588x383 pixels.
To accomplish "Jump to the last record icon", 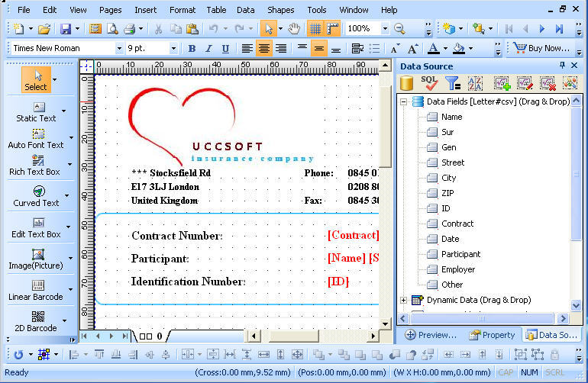I will coord(559,28).
